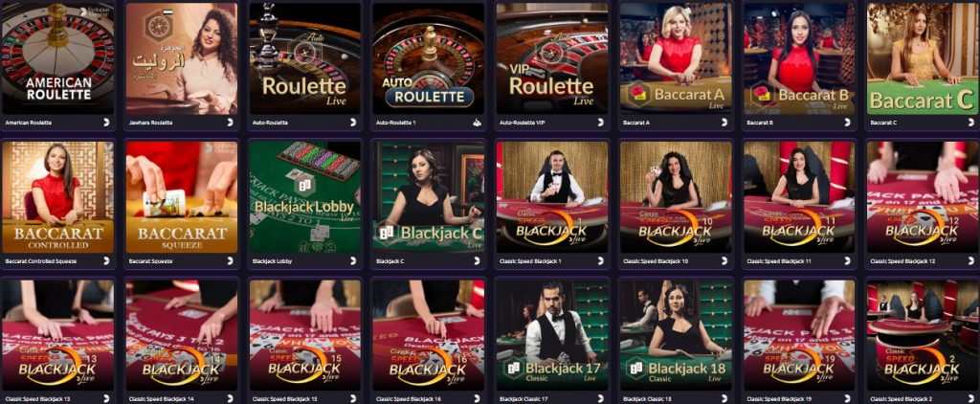The height and width of the screenshot is (404, 980).
Task: Click the provider icon beside Baccarat A label
Action: (724, 123)
